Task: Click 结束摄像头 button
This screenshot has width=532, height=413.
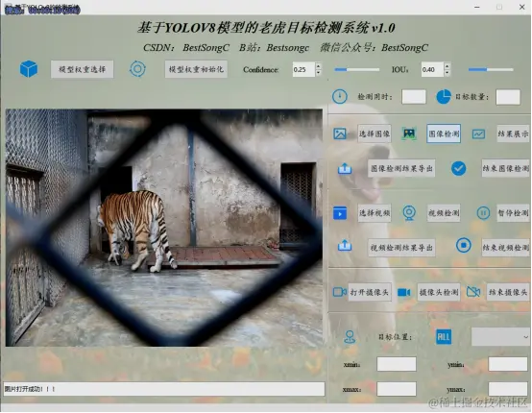Action: pos(508,292)
